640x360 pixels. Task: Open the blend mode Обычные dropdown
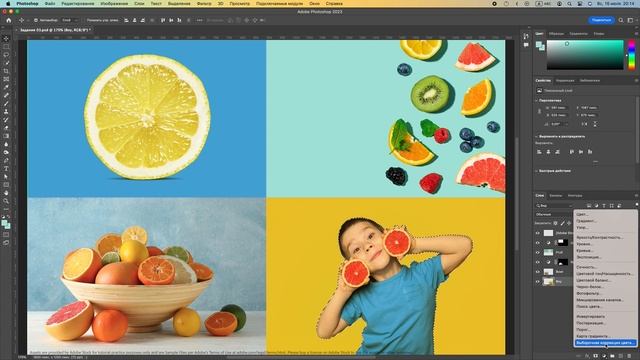[x=554, y=214]
